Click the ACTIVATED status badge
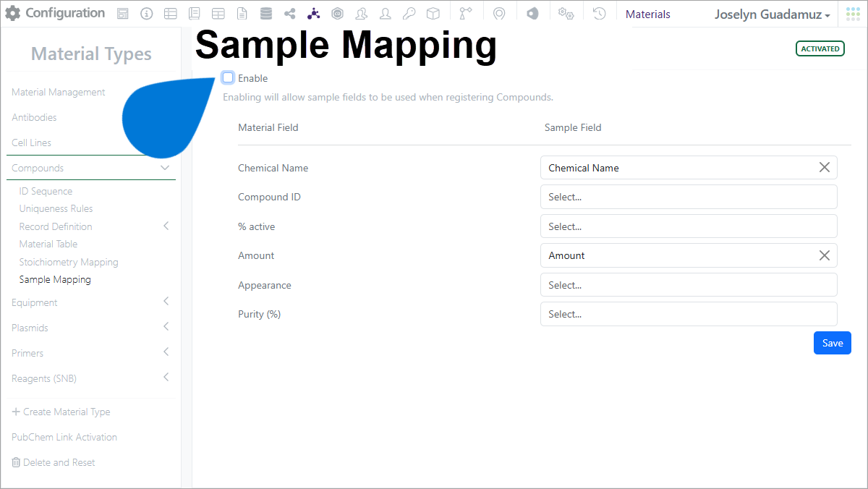The width and height of the screenshot is (868, 489). click(820, 48)
